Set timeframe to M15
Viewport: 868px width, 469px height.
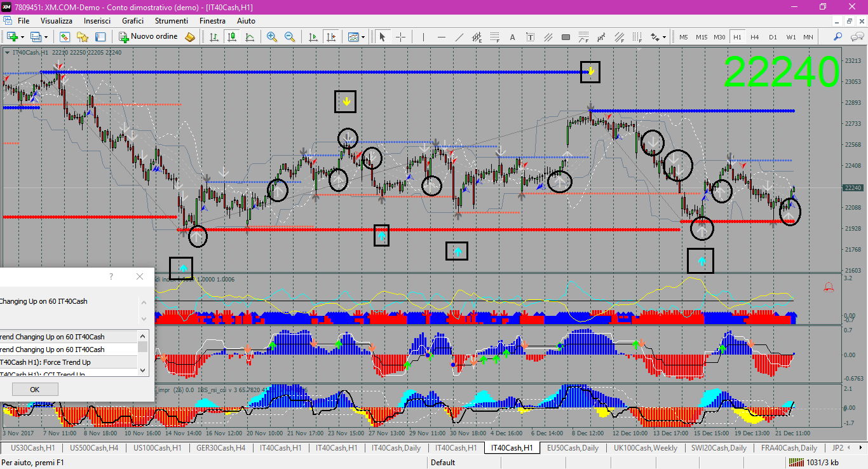click(x=702, y=37)
